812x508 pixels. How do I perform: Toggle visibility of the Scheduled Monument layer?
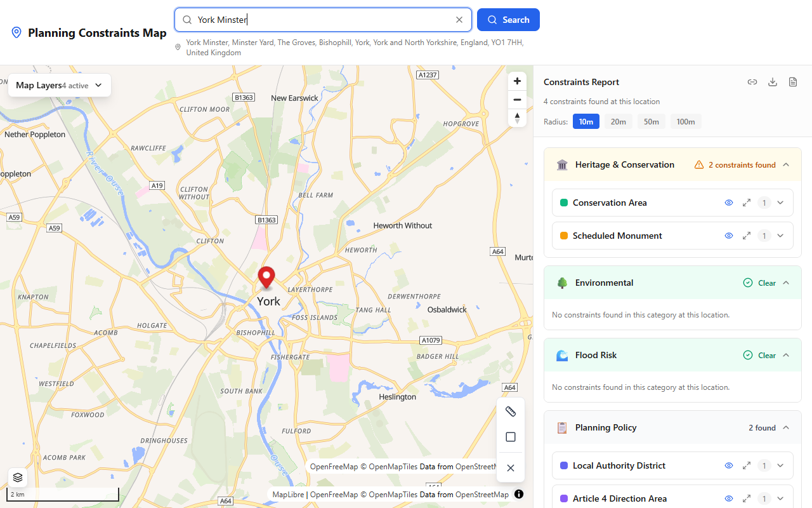728,236
